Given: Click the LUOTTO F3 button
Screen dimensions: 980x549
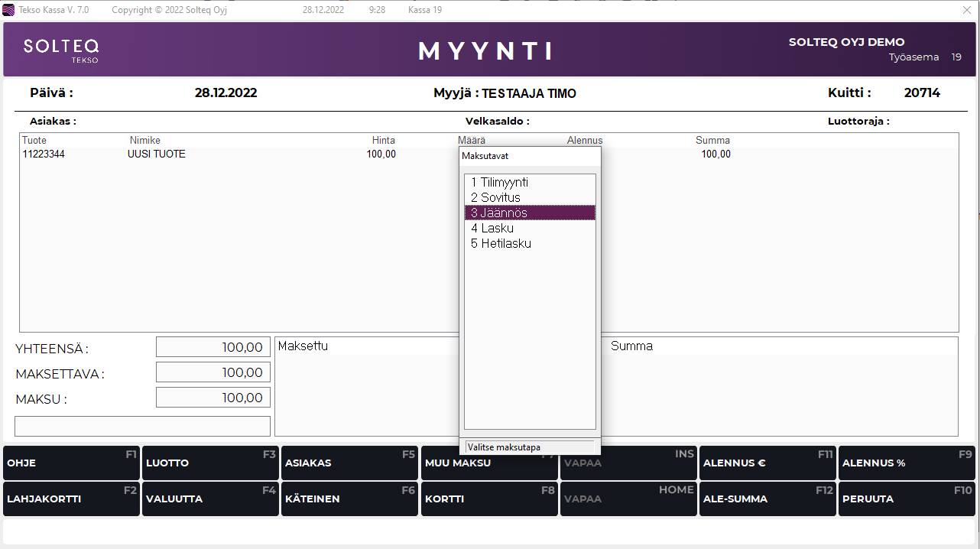Looking at the screenshot, I should point(210,463).
